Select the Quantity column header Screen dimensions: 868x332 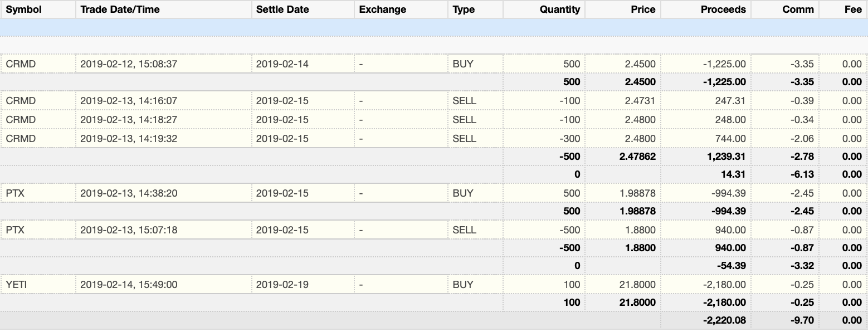pos(559,9)
